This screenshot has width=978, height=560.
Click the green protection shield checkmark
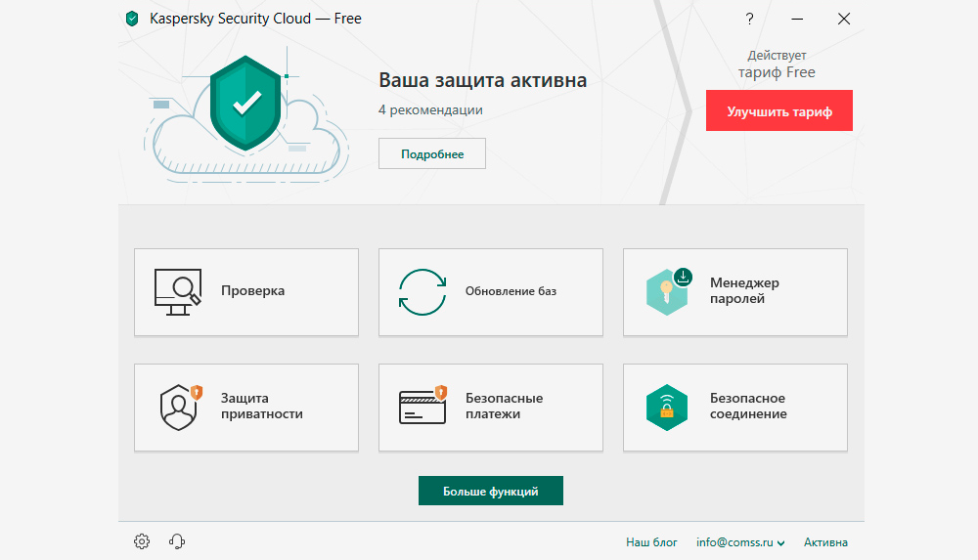click(x=246, y=102)
